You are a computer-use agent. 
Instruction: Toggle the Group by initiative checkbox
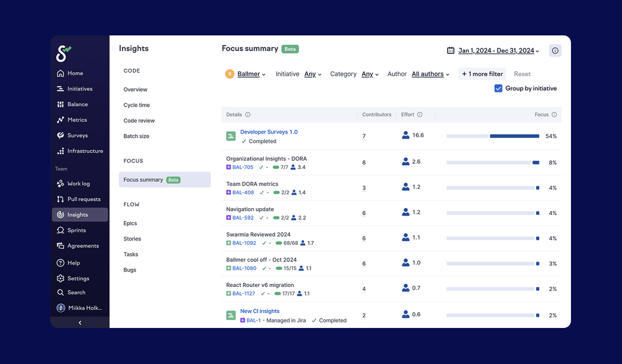pos(498,88)
